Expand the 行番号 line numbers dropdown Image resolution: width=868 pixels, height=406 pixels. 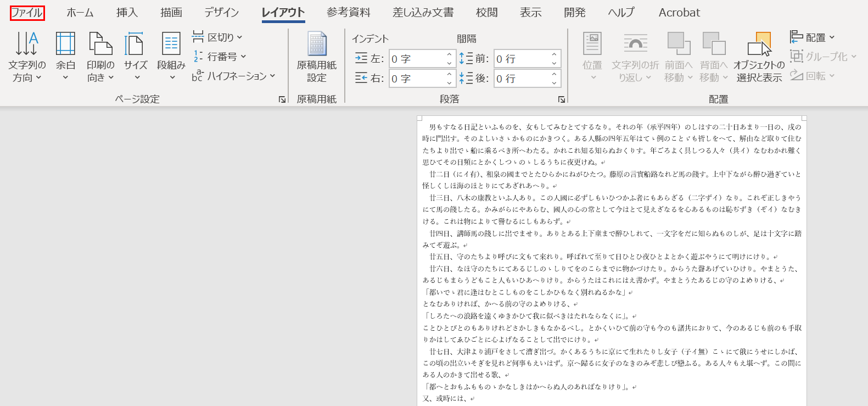(220, 57)
